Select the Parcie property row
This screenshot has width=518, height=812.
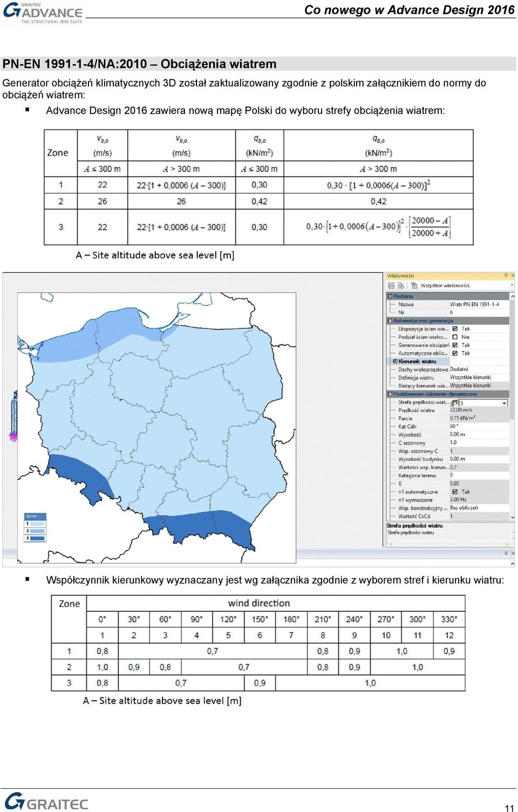point(448,418)
